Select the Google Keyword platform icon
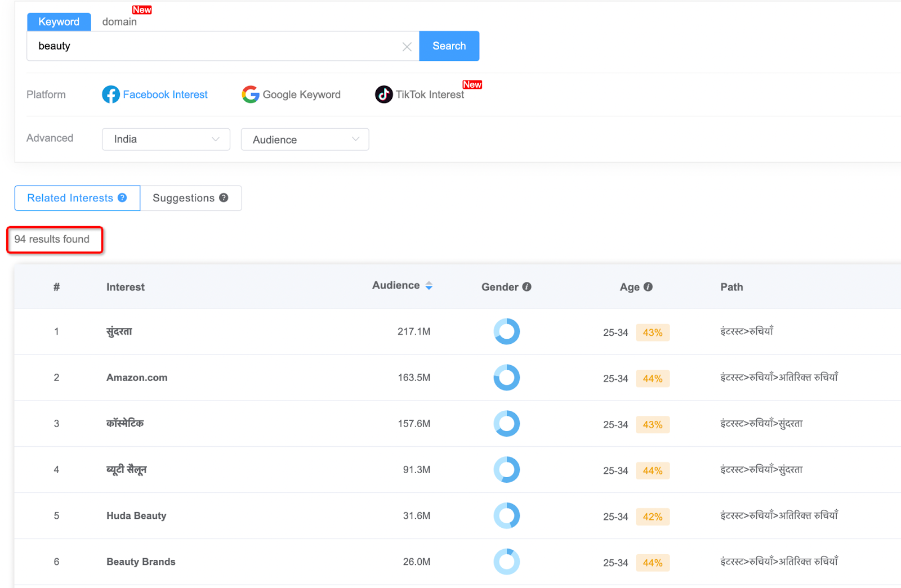 (x=250, y=95)
